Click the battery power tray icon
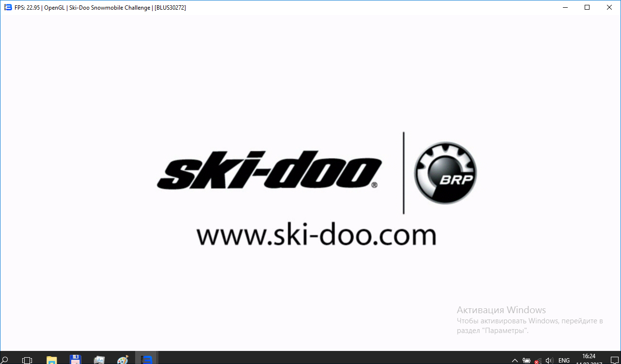The height and width of the screenshot is (364, 621). tap(527, 361)
